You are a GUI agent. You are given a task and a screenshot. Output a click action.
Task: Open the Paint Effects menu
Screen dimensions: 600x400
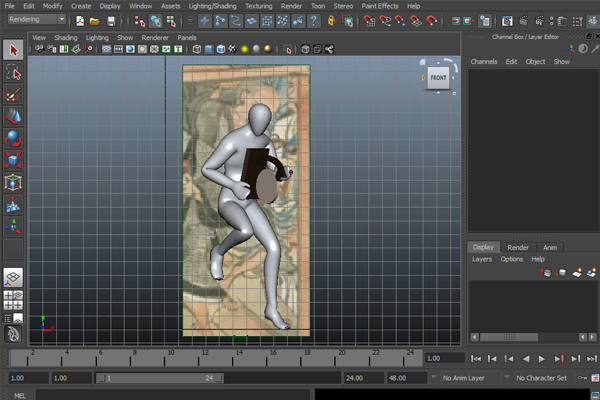coord(380,6)
